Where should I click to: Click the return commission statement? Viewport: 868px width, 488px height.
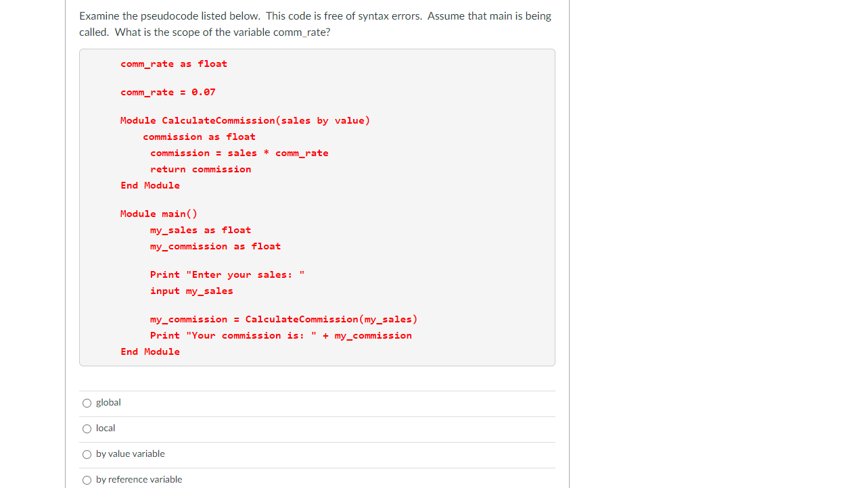[x=200, y=169]
